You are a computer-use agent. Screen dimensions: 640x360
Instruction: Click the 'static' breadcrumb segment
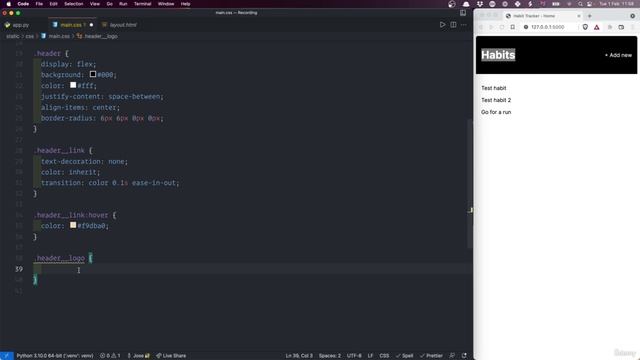pyautogui.click(x=13, y=36)
